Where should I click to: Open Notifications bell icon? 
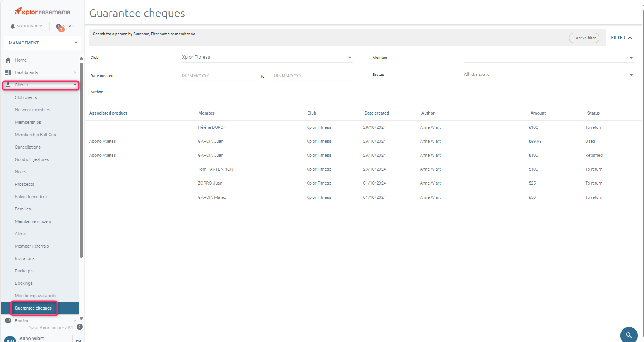point(13,26)
